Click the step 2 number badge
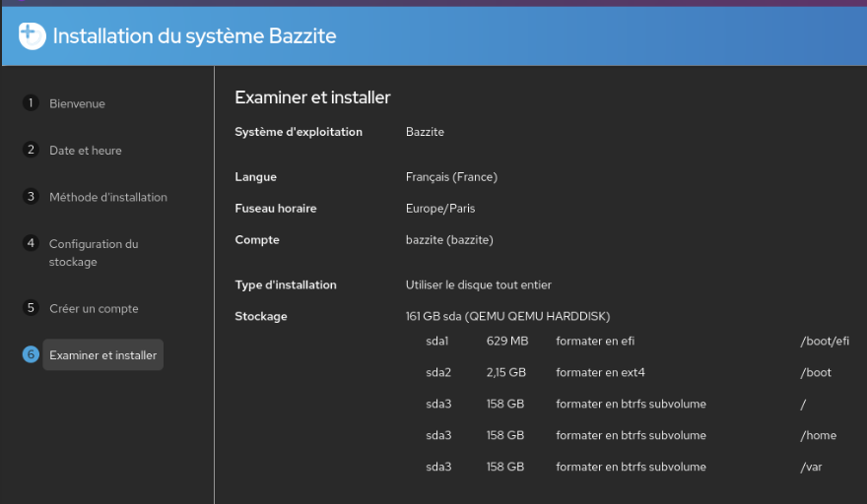 [x=31, y=150]
